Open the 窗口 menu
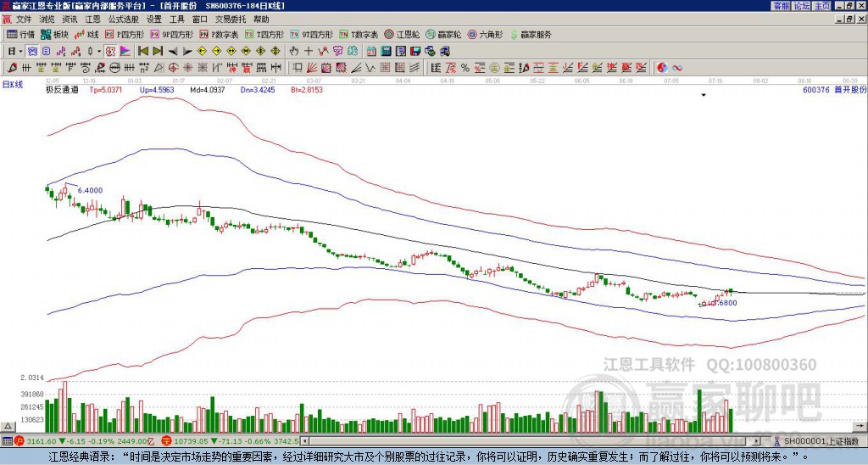The height and width of the screenshot is (465, 868). [x=200, y=20]
